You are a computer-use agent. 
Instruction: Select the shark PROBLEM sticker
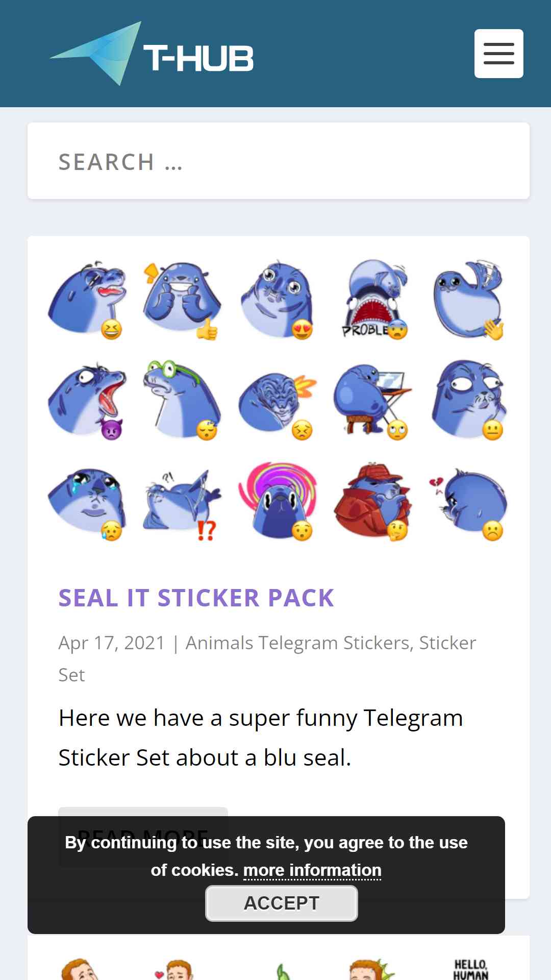pyautogui.click(x=373, y=300)
